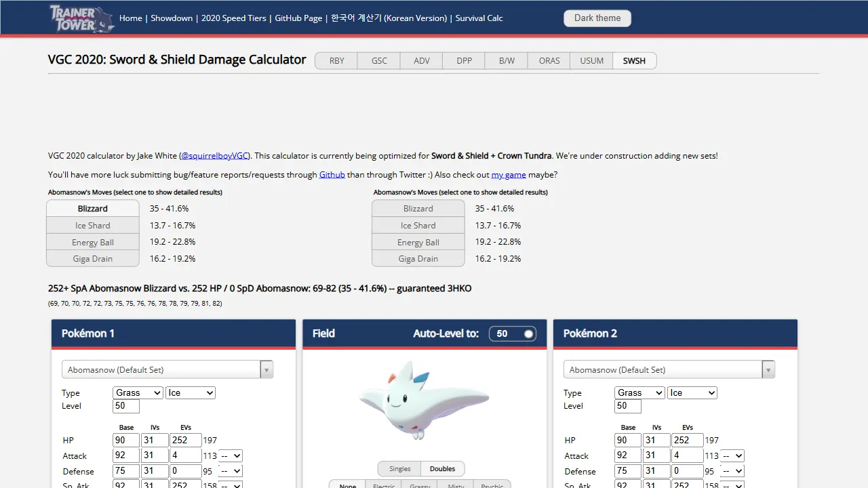This screenshot has width=868, height=488.
Task: Open Pokémon 2 Defense stat boost dropdown
Action: click(732, 472)
